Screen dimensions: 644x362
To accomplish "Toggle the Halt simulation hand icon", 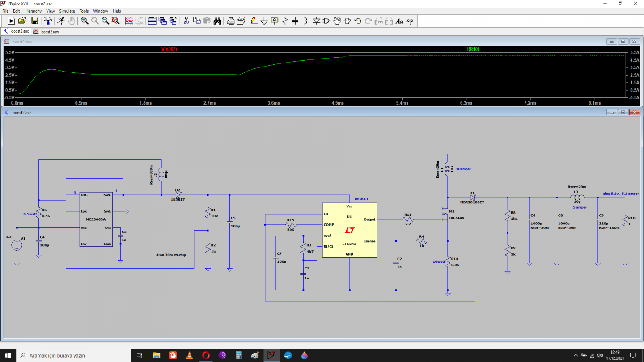I will tap(71, 21).
